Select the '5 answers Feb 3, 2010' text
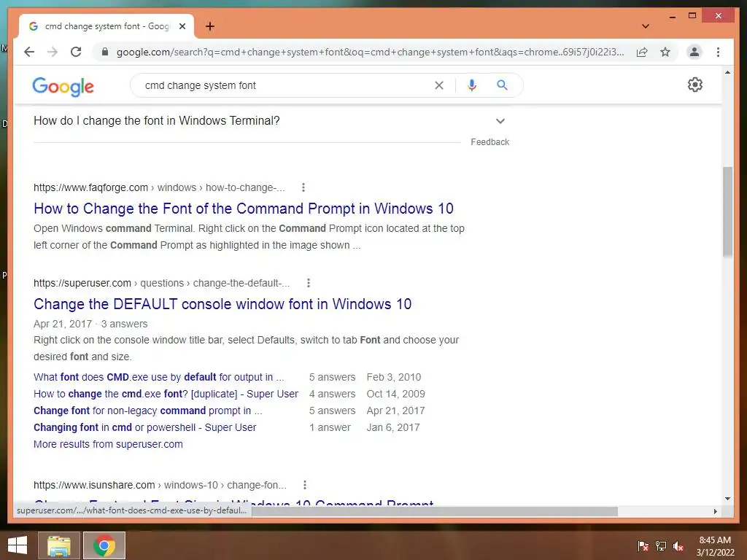This screenshot has width=747, height=560. click(365, 377)
